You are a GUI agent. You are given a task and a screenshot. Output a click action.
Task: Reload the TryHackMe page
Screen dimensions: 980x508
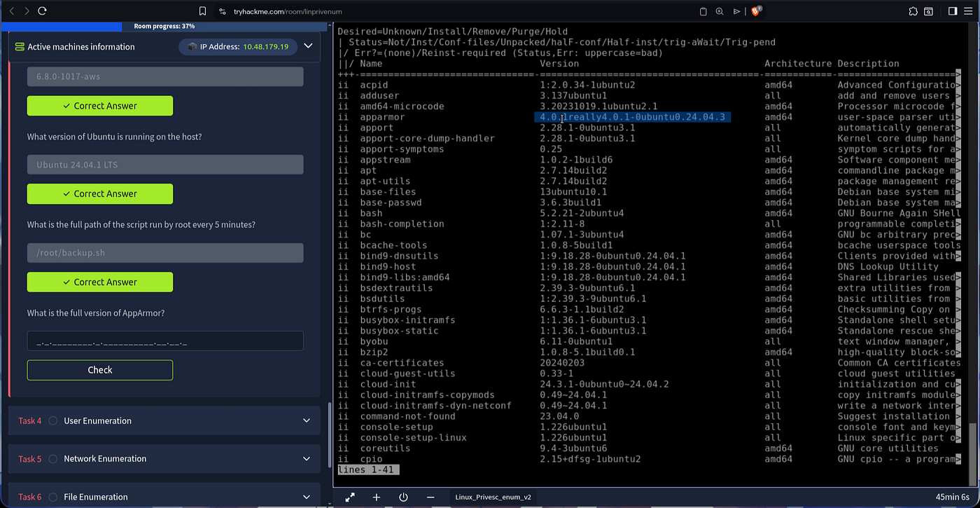42,11
